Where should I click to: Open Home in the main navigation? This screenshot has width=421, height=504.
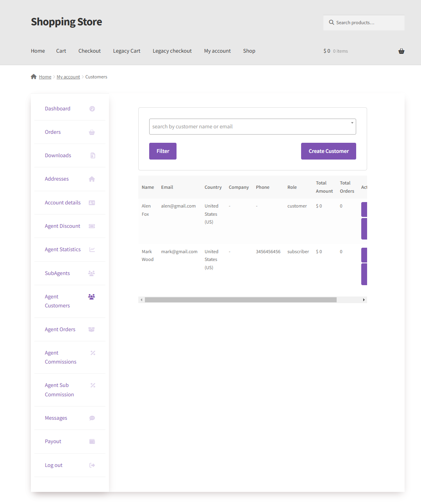tap(38, 51)
